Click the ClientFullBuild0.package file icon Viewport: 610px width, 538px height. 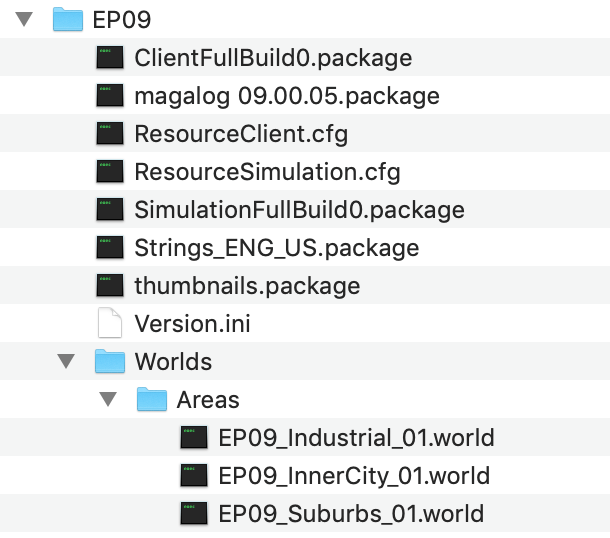coord(109,58)
